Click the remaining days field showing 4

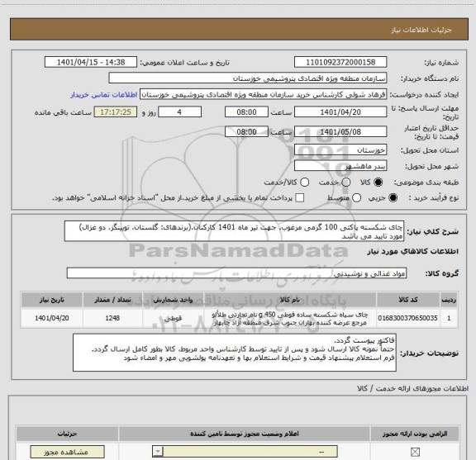tap(179, 112)
